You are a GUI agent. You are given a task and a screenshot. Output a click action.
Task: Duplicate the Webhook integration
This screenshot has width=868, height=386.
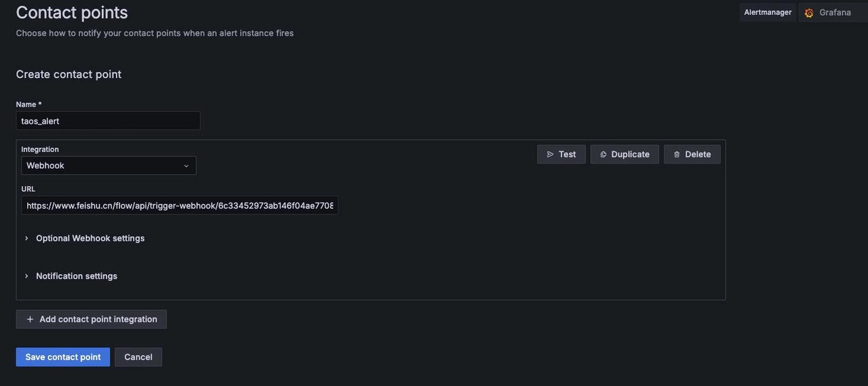[625, 155]
